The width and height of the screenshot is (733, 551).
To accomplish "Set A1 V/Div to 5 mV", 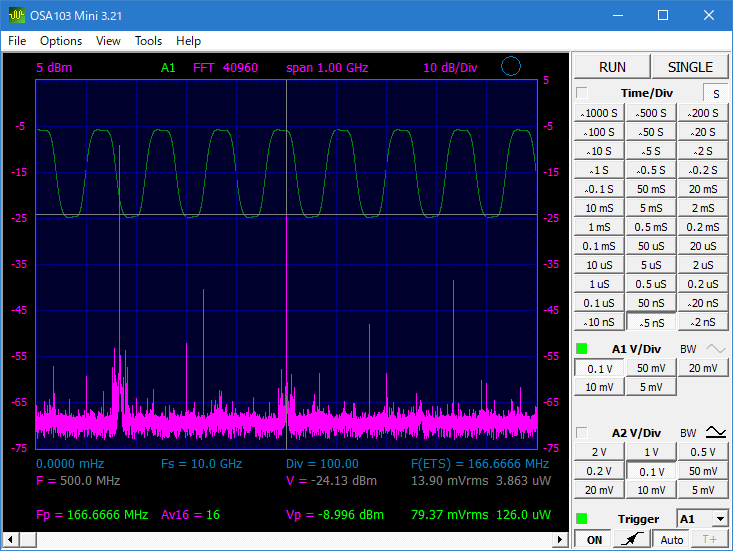I will (x=651, y=387).
